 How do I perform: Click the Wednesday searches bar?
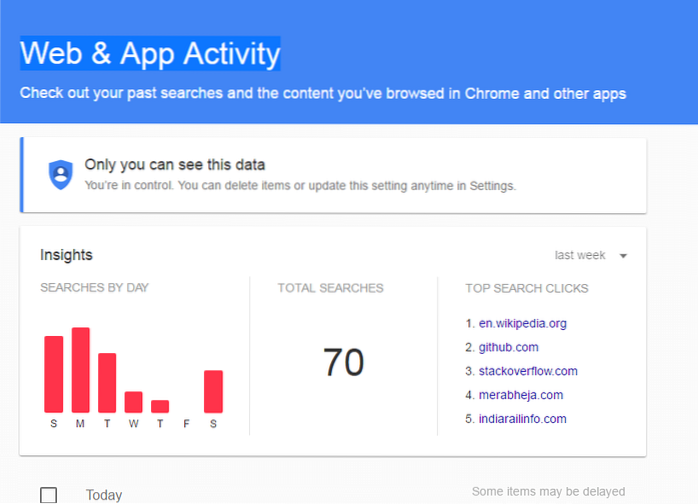click(x=133, y=402)
